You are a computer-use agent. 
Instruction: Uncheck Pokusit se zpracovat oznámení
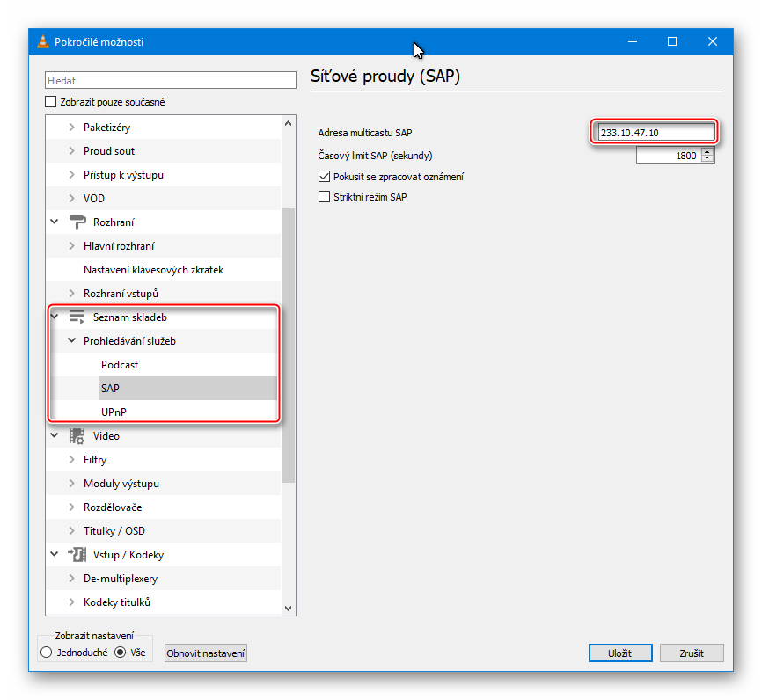tap(324, 177)
